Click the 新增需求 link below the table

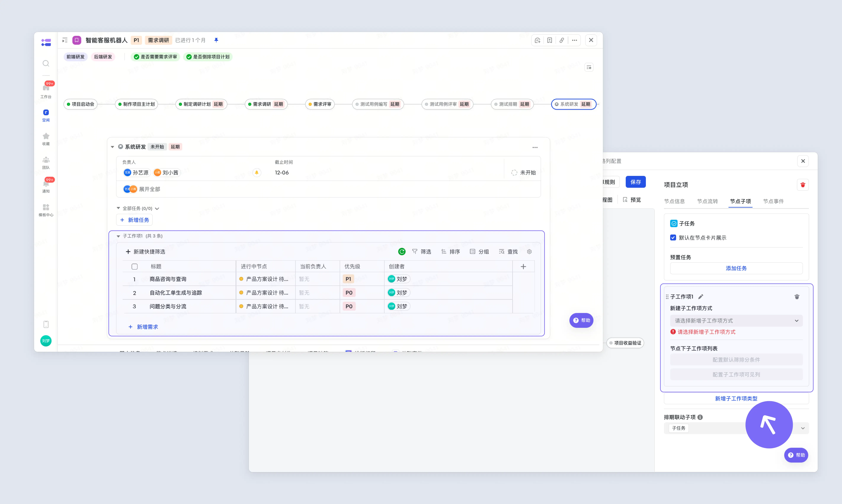143,327
